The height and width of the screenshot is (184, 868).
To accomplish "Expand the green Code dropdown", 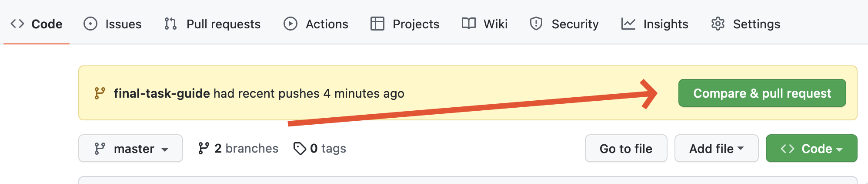I will pos(811,148).
